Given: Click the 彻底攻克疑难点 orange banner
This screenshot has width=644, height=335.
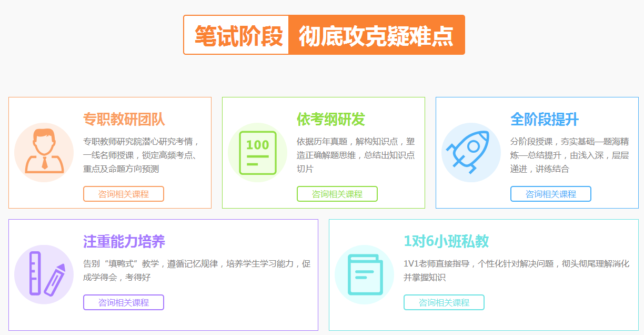Looking at the screenshot, I should [x=376, y=35].
